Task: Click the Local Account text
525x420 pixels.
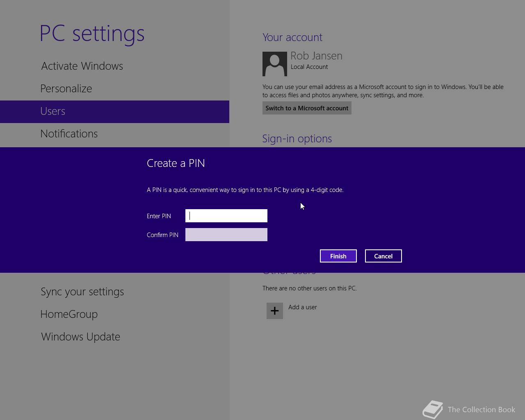Action: pyautogui.click(x=309, y=67)
